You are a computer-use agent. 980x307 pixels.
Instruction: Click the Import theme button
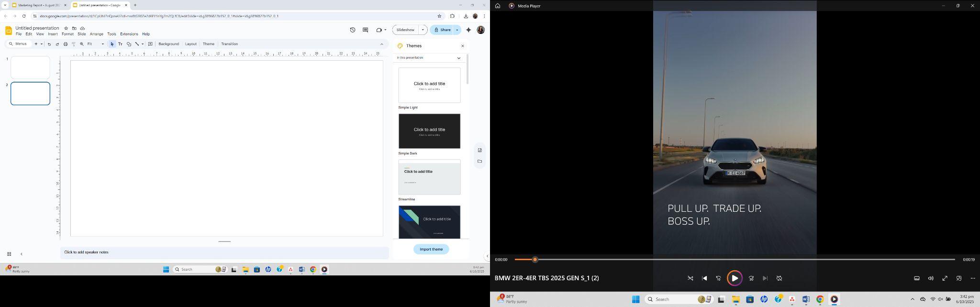[x=431, y=249]
